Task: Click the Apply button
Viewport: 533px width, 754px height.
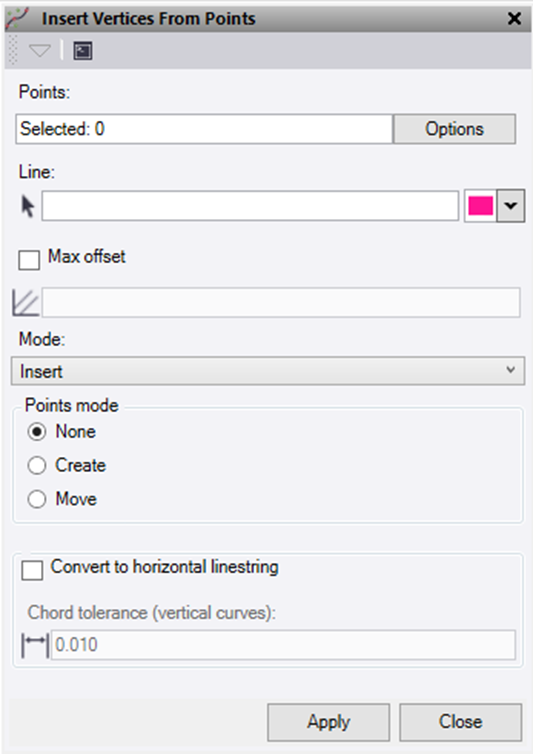Action: [329, 722]
